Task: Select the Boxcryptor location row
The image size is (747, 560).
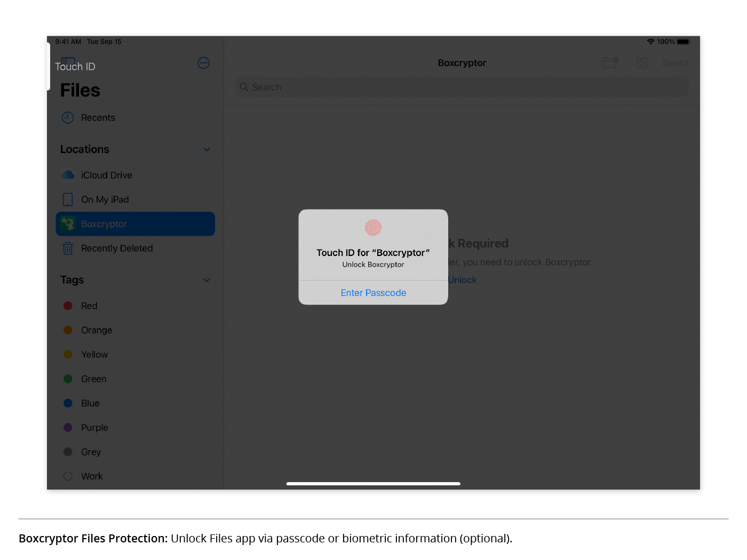Action: 136,224
